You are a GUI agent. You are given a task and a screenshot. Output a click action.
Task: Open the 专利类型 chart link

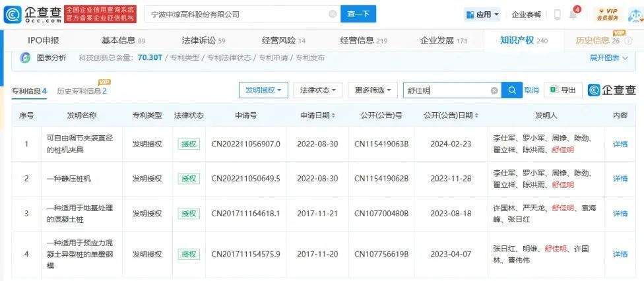coord(184,58)
